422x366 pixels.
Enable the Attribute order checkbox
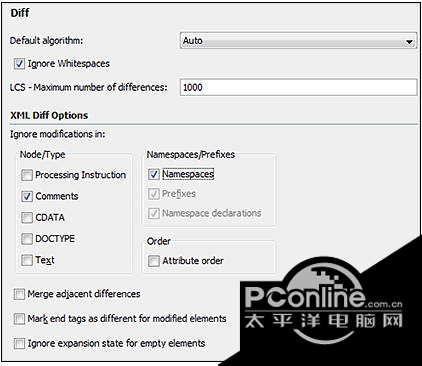(x=154, y=261)
